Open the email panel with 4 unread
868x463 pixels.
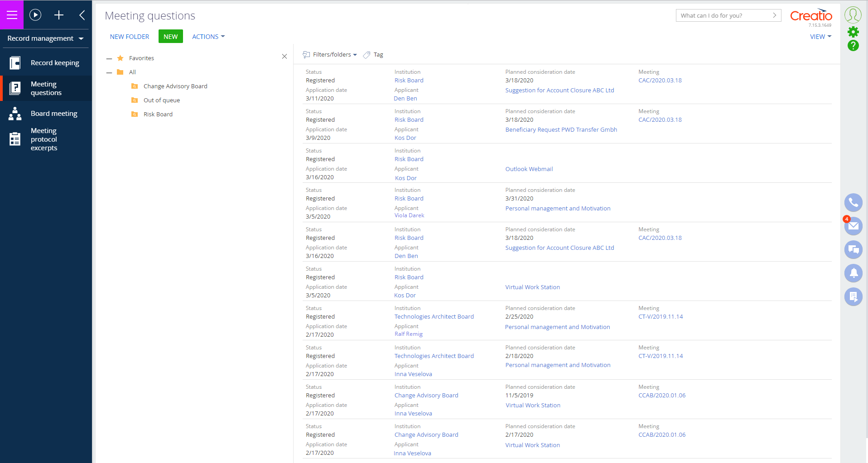(853, 226)
